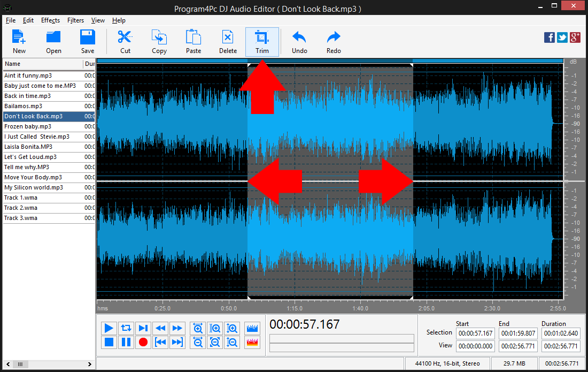
Task: Zoom into the waveform horizontally
Action: coord(198,328)
